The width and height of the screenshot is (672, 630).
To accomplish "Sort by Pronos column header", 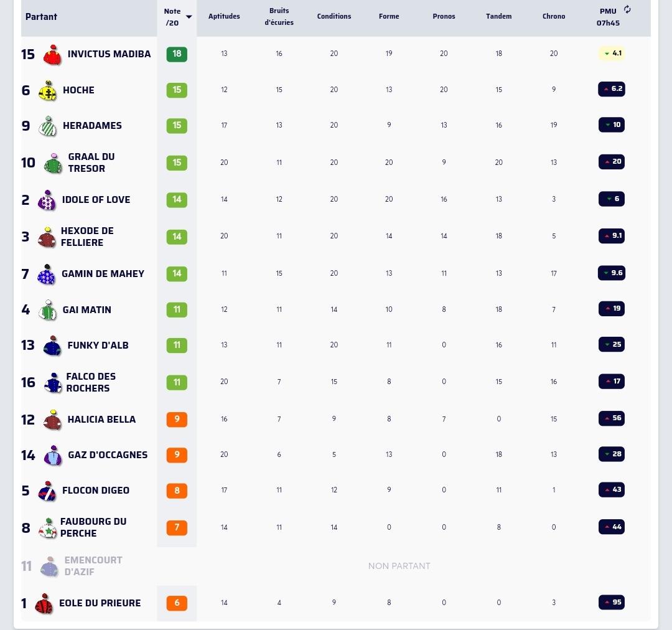I will (x=444, y=16).
